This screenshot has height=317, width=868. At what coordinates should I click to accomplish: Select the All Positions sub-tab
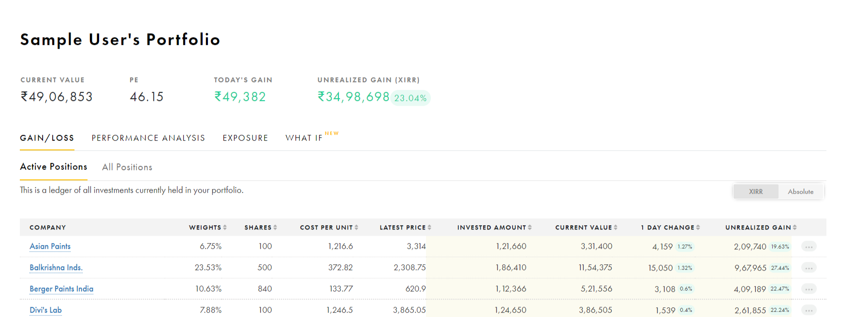pyautogui.click(x=127, y=167)
